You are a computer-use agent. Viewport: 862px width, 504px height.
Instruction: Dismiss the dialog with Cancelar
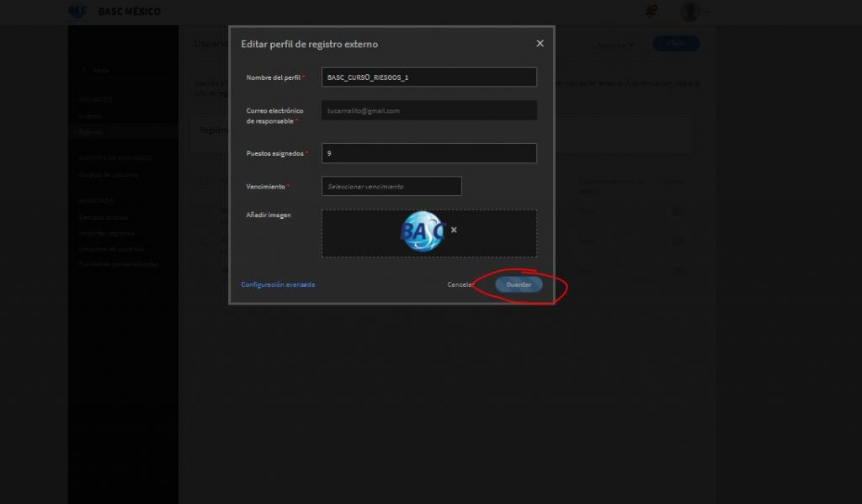click(x=460, y=284)
